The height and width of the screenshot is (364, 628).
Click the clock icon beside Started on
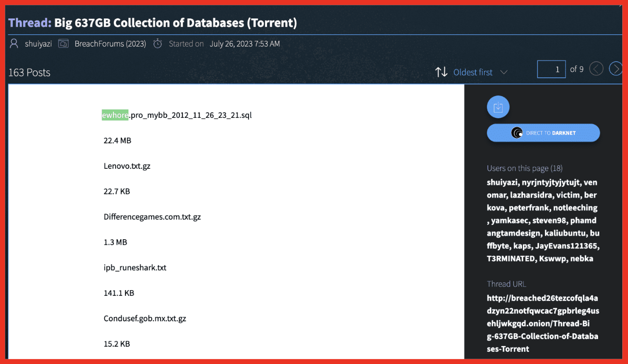click(x=157, y=44)
